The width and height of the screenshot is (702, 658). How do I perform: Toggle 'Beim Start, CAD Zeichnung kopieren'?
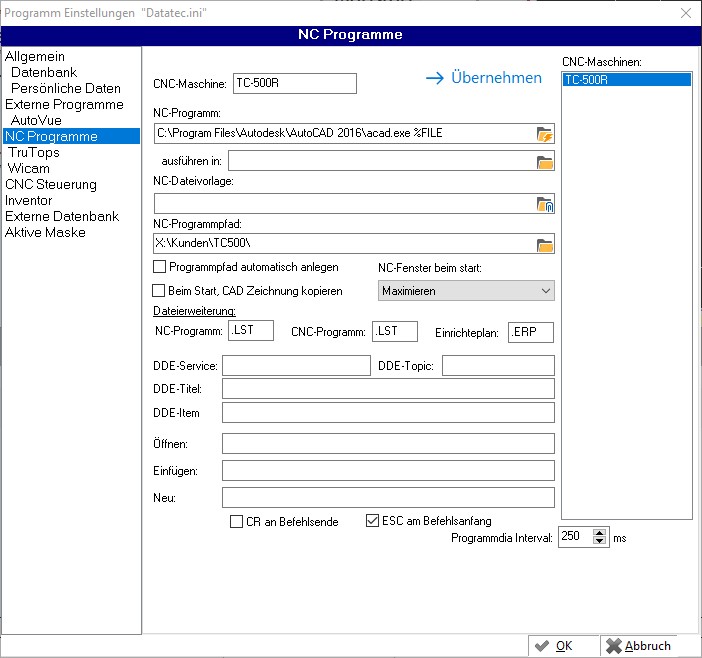[158, 291]
